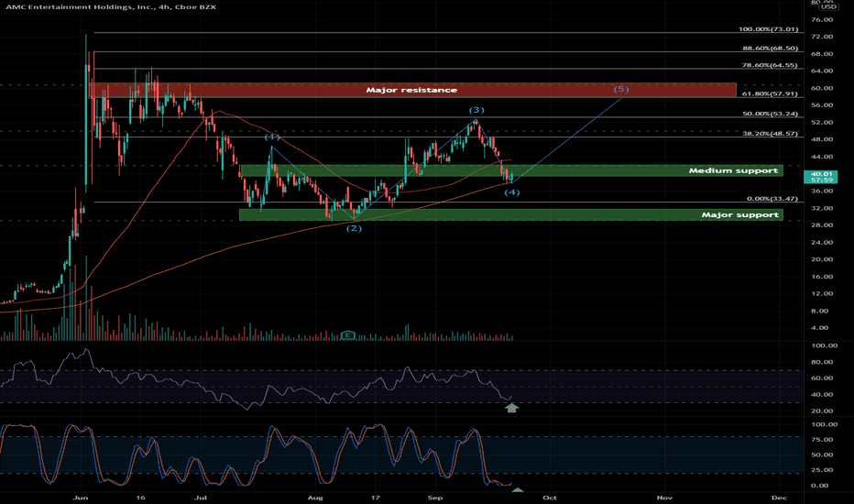
Task: Click the Oct date on time axis
Action: [550, 498]
